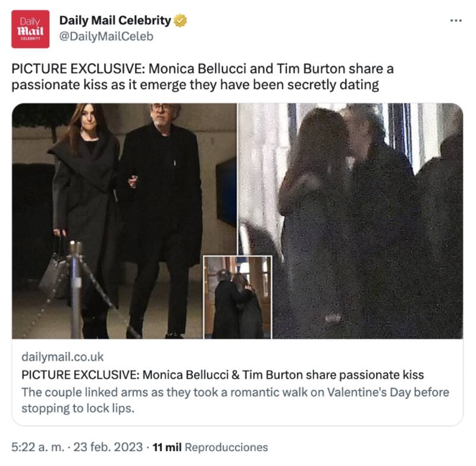
Task: Open the photo of the couple walking arm in arm
Action: point(124,221)
